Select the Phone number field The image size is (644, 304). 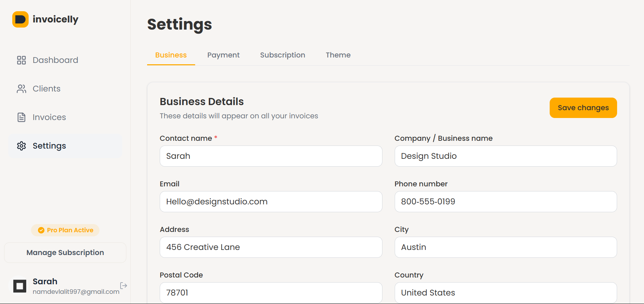(x=505, y=202)
